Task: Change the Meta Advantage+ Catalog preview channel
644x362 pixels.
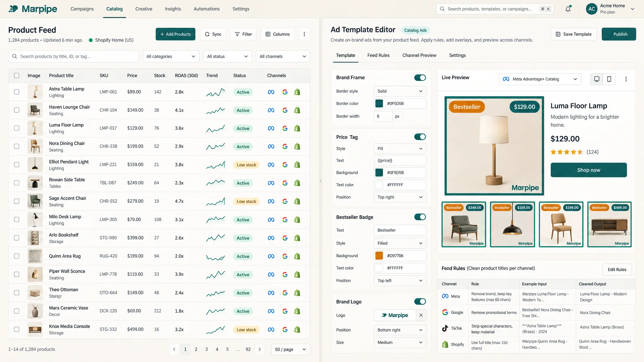Action: 540,79
